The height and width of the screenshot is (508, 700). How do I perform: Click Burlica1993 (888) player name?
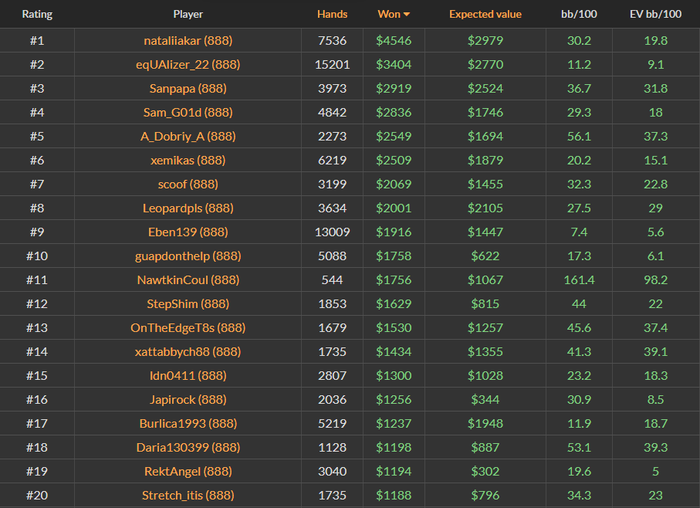coord(188,424)
